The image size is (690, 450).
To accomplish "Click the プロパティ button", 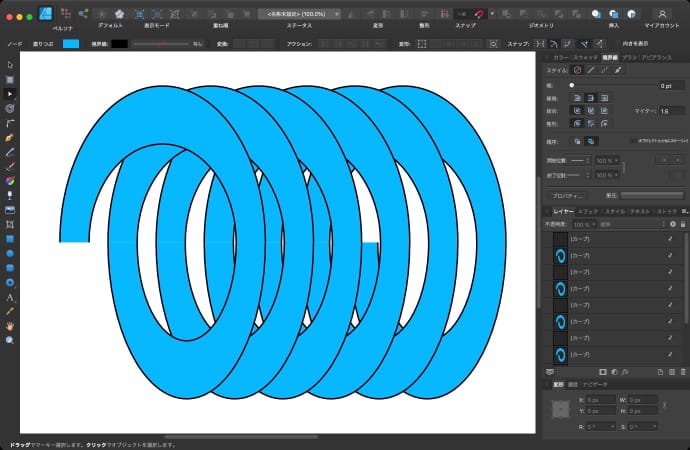I will [x=568, y=195].
